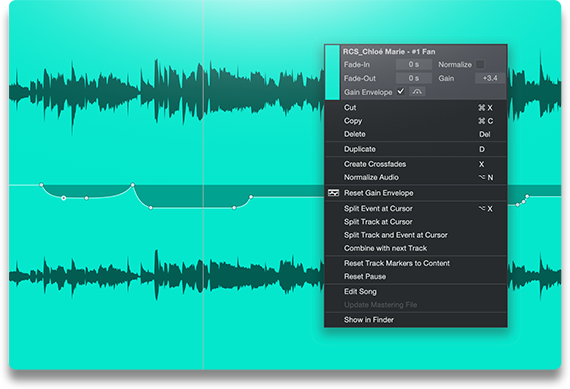The height and width of the screenshot is (389, 570).
Task: Choose Create Crossfades
Action: click(x=416, y=164)
